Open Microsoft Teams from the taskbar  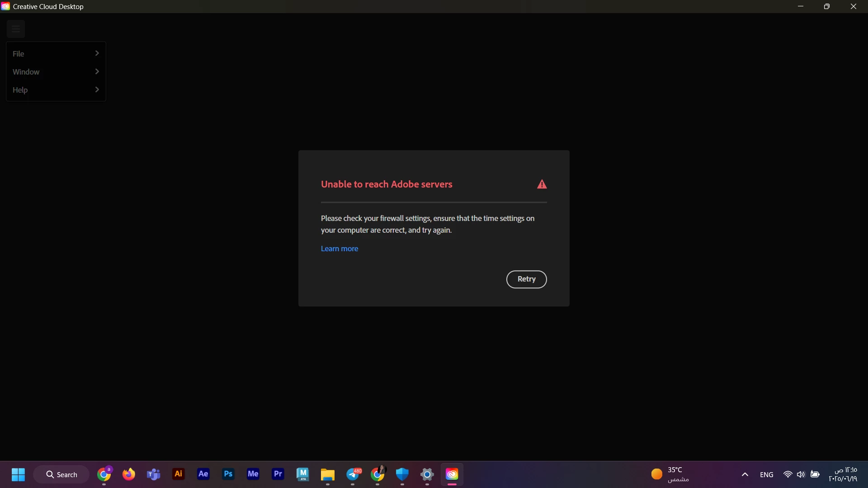(x=154, y=474)
